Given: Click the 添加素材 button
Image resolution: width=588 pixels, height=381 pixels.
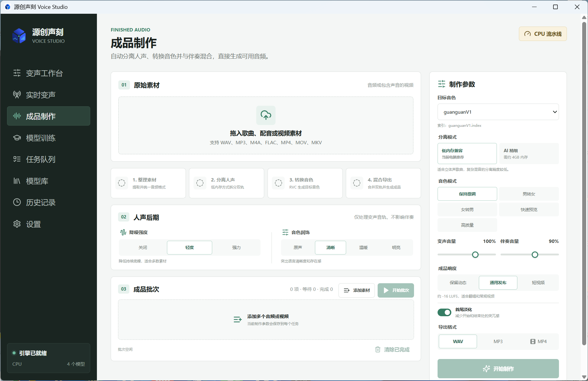Looking at the screenshot, I should click(x=357, y=290).
